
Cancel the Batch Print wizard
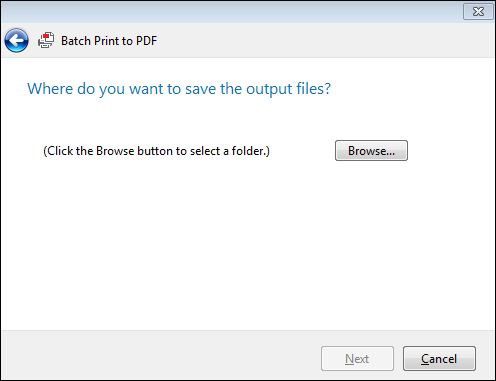pos(439,359)
